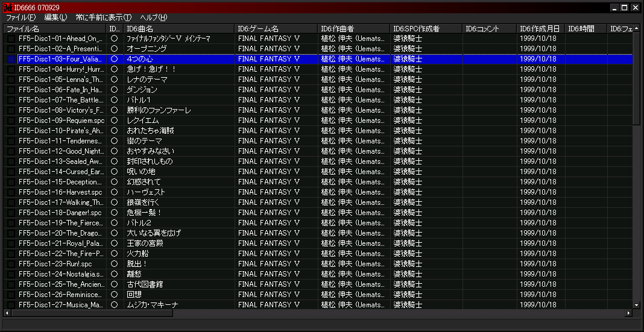Check the box for FF5-Disc1-03-Four_Valia

click(x=11, y=59)
